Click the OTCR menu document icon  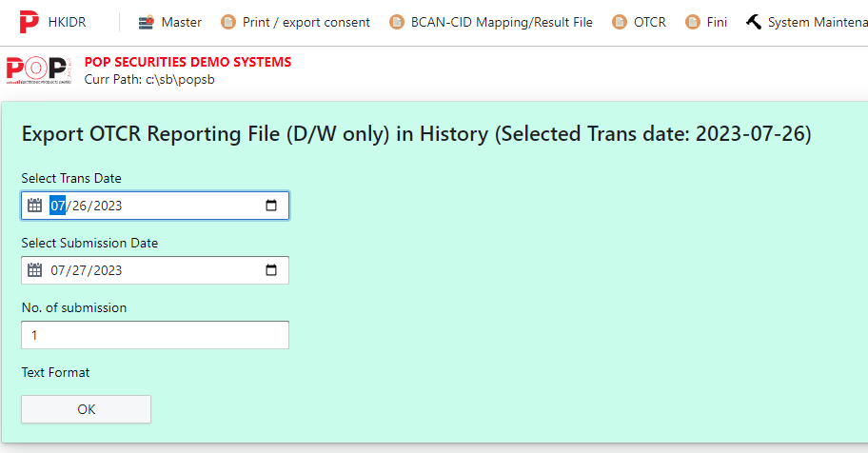point(620,22)
